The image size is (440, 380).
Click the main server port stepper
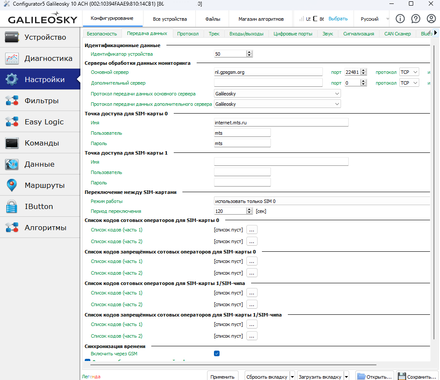[364, 72]
